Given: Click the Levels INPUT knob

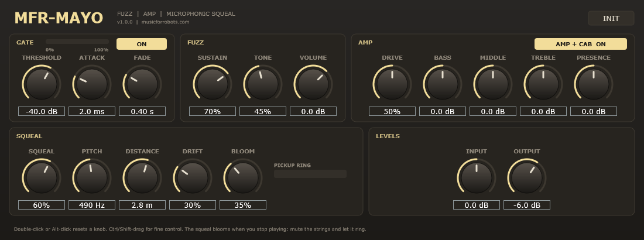Looking at the screenshot, I should [477, 177].
